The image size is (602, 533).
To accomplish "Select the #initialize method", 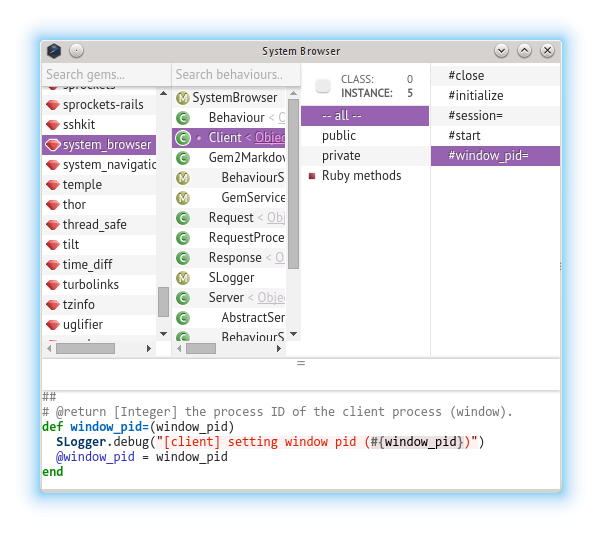I will tap(495, 96).
